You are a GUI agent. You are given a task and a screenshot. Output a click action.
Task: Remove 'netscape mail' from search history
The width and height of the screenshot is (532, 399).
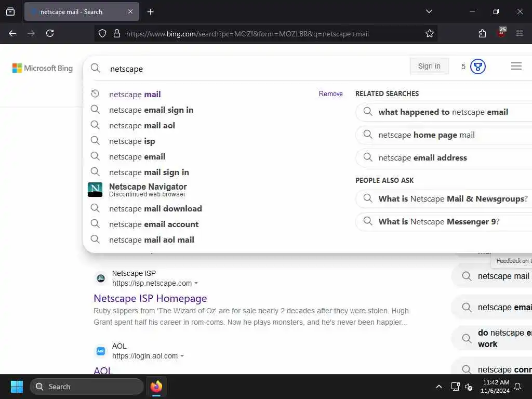coord(330,94)
